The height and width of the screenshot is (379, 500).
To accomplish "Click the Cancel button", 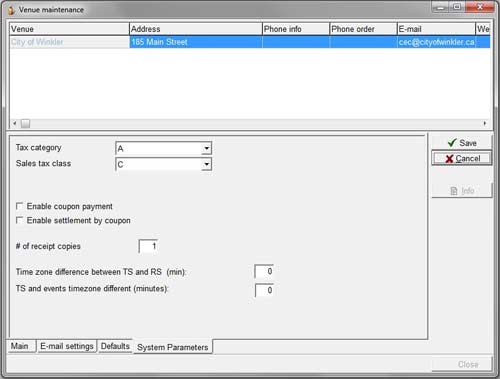I will [x=462, y=158].
